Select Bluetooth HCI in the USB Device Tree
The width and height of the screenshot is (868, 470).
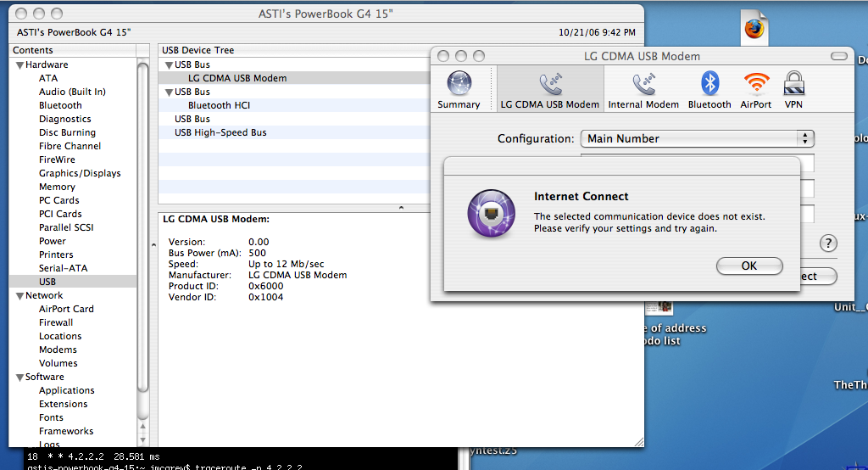219,105
